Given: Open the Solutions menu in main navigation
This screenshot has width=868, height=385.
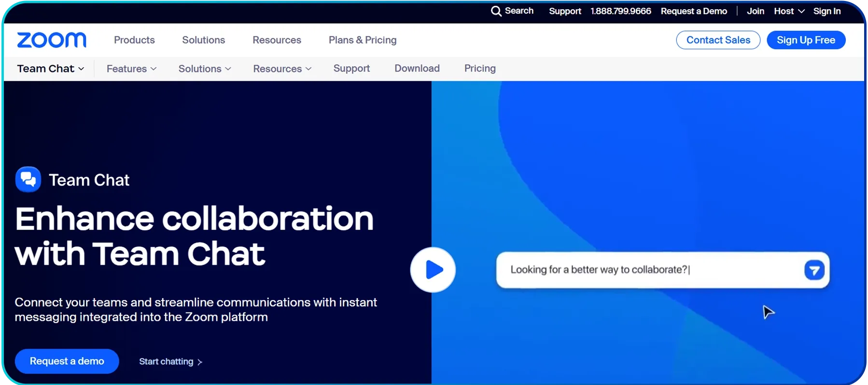Looking at the screenshot, I should [x=204, y=40].
